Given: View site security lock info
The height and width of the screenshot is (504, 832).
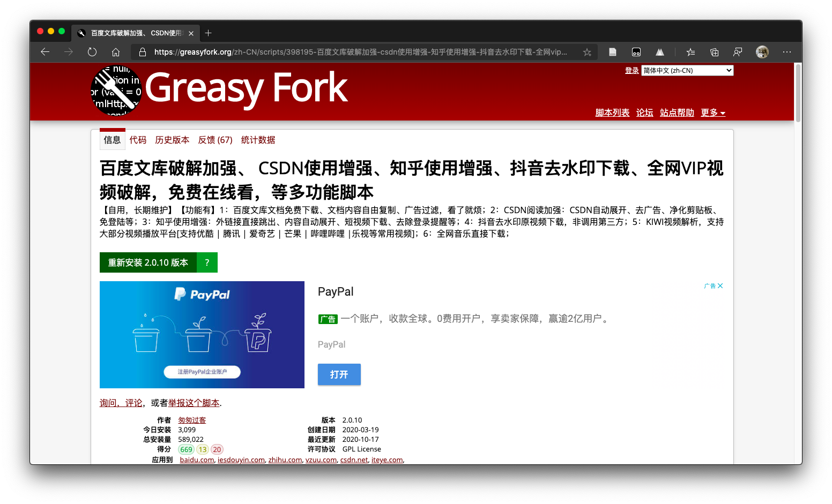Looking at the screenshot, I should (143, 52).
